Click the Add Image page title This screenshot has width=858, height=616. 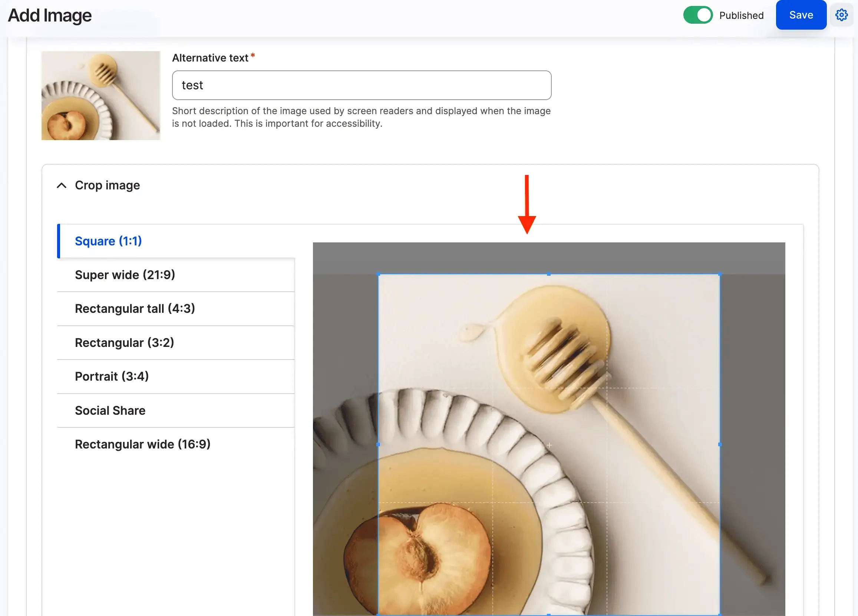(50, 15)
